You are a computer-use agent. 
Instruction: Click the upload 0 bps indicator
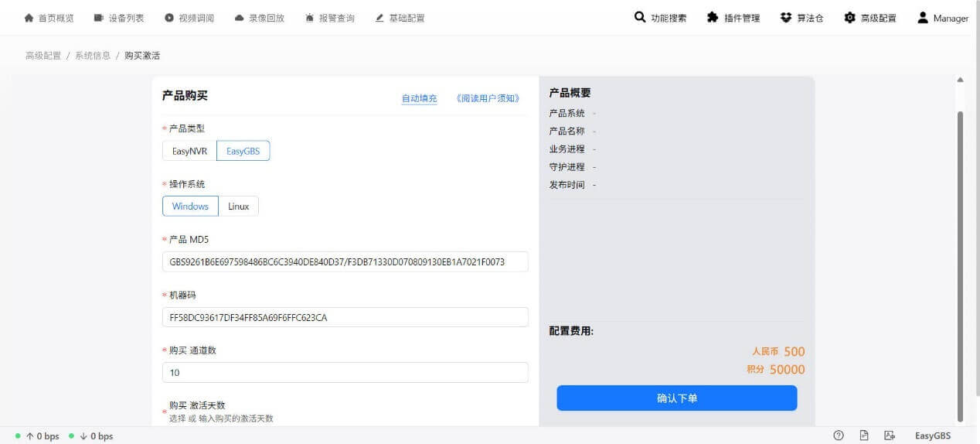37,436
